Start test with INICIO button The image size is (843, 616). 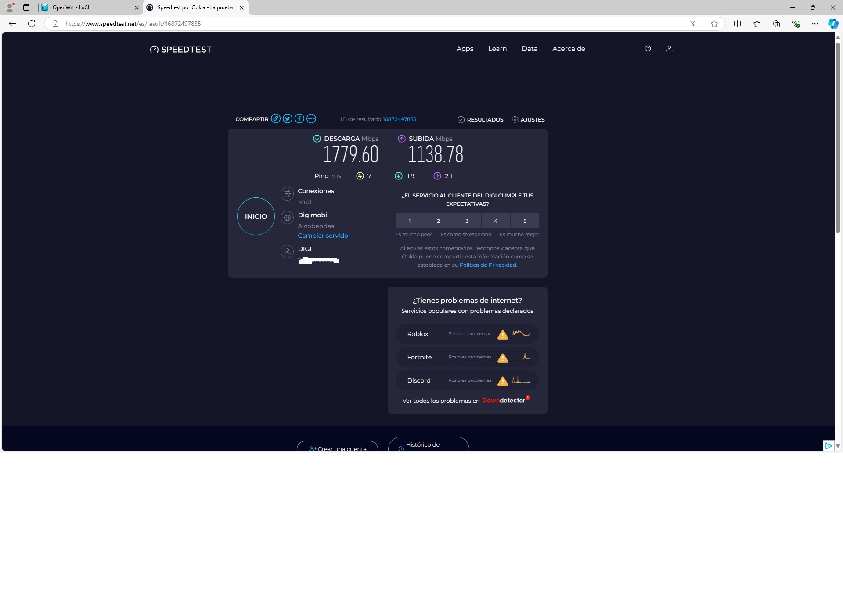[256, 216]
